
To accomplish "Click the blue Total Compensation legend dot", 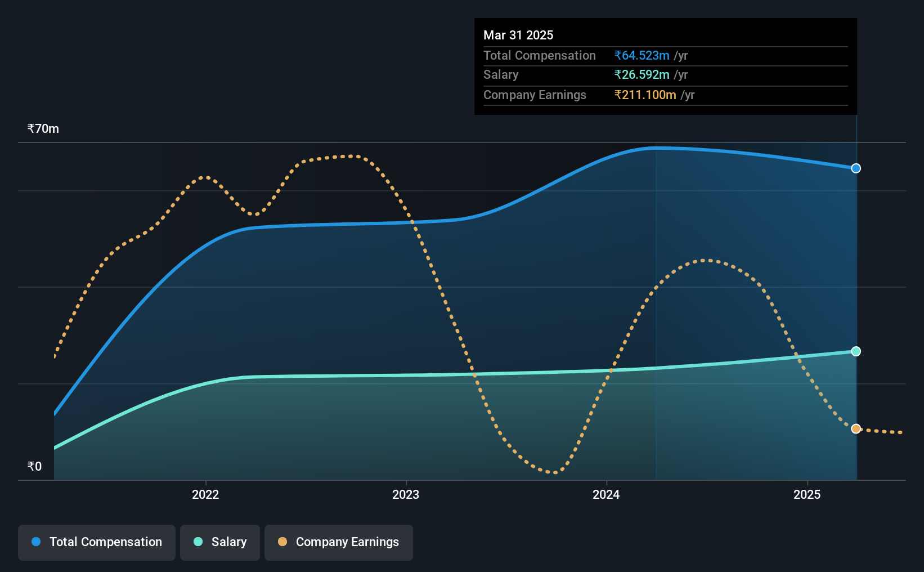I will coord(36,542).
